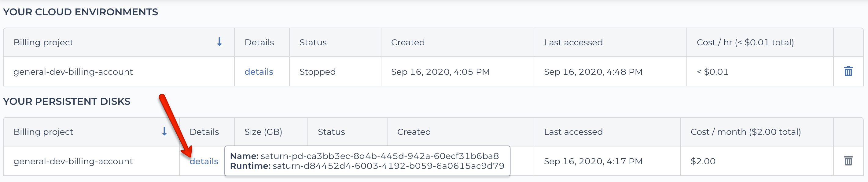
Task: Click Billing project header in cloud environments
Action: (x=43, y=42)
